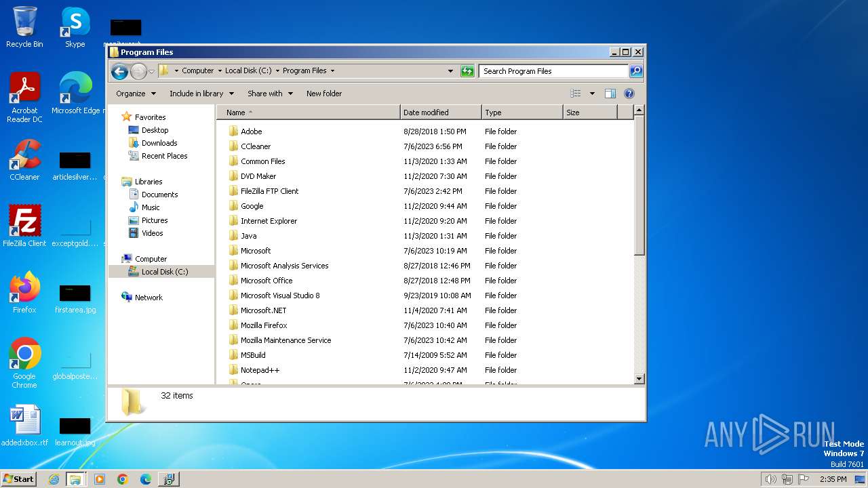
Task: Click the volume speaker tray icon
Action: (x=770, y=479)
